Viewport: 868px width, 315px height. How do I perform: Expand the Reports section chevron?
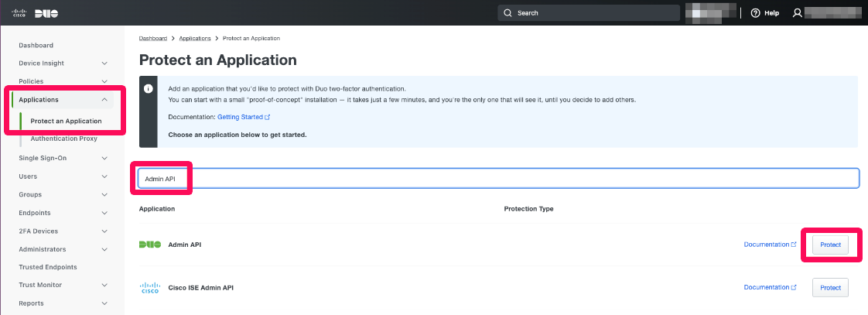point(104,303)
